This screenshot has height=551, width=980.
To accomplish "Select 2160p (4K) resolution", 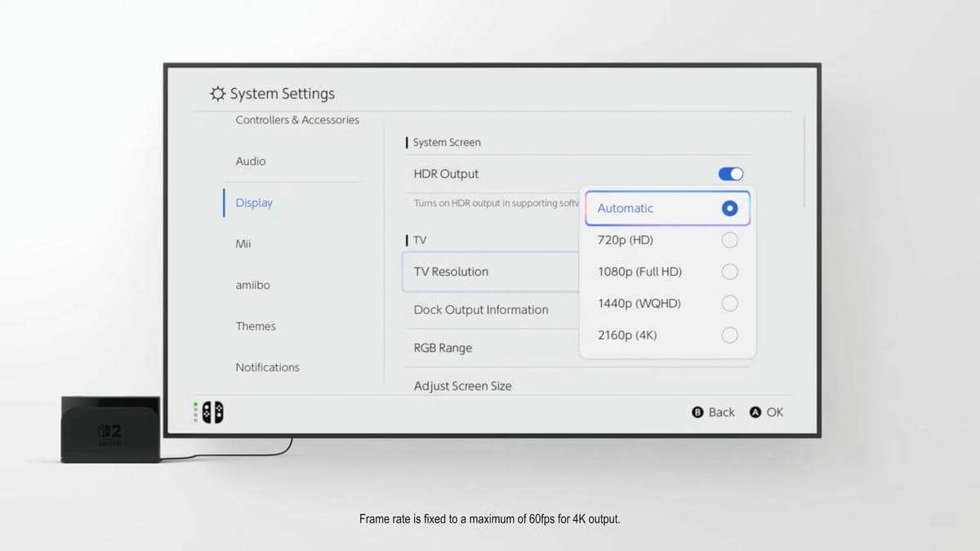I will click(x=667, y=335).
